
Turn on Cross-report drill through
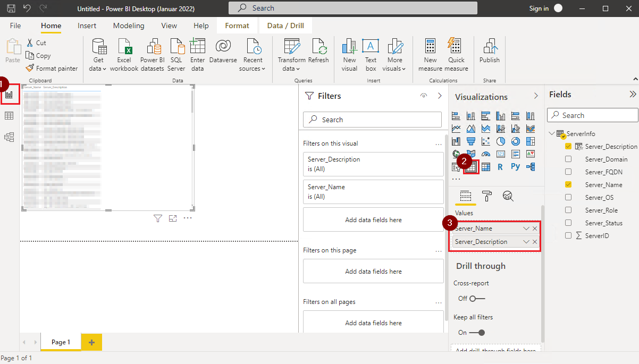[x=477, y=299]
